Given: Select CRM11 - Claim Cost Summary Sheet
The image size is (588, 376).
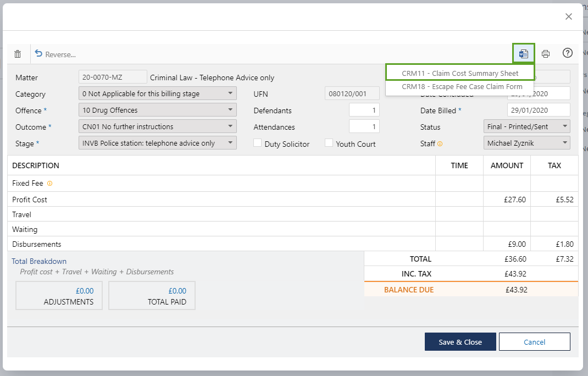Looking at the screenshot, I should [459, 73].
